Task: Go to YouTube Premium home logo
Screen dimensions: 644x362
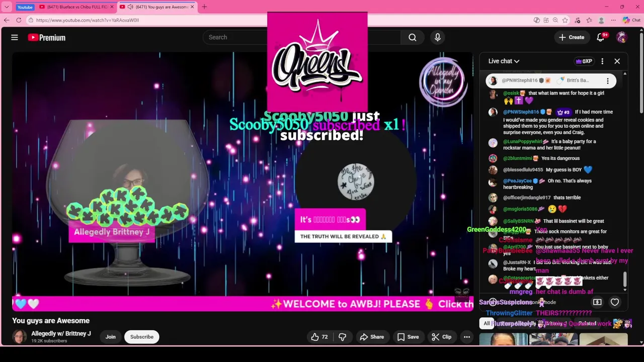Action: point(46,37)
